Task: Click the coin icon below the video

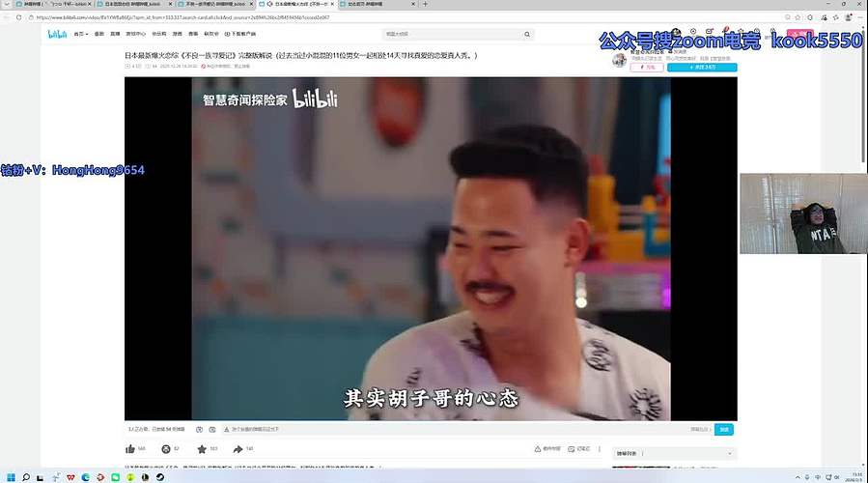Action: tap(165, 449)
